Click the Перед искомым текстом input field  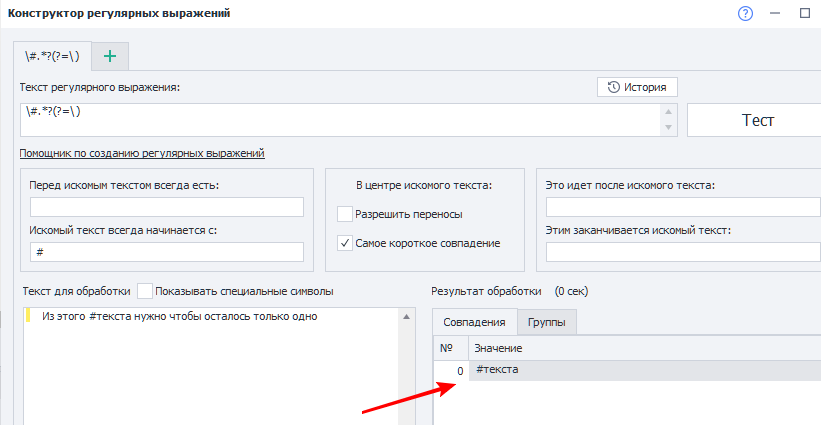(167, 207)
